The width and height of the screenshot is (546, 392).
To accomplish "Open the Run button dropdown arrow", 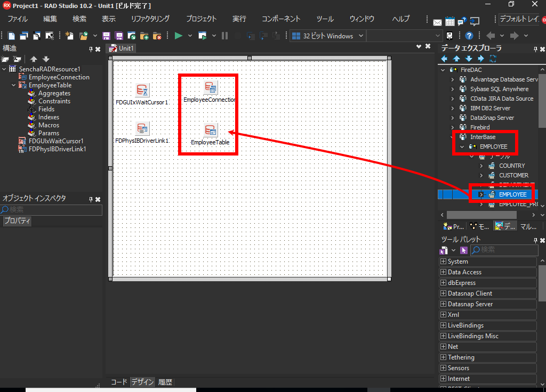I will tap(190, 36).
